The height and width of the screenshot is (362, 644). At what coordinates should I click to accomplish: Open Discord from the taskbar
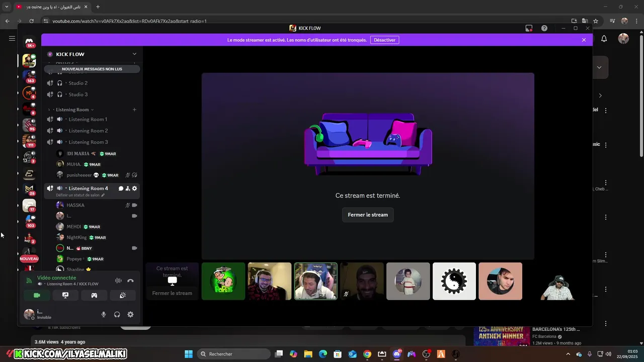coord(397,354)
